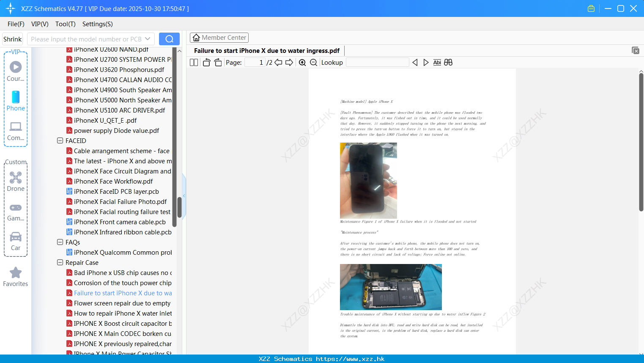644x363 pixels.
Task: Open the Member Center
Action: coord(219,38)
